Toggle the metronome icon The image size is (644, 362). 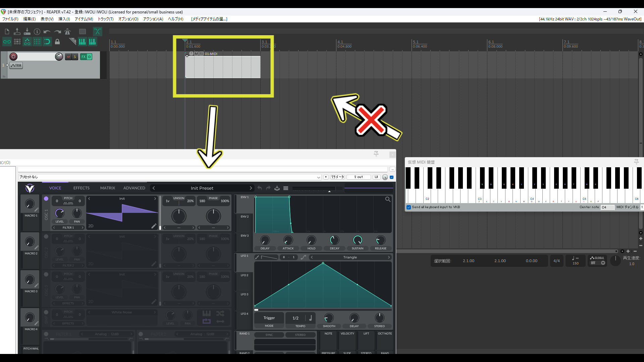pyautogui.click(x=67, y=32)
